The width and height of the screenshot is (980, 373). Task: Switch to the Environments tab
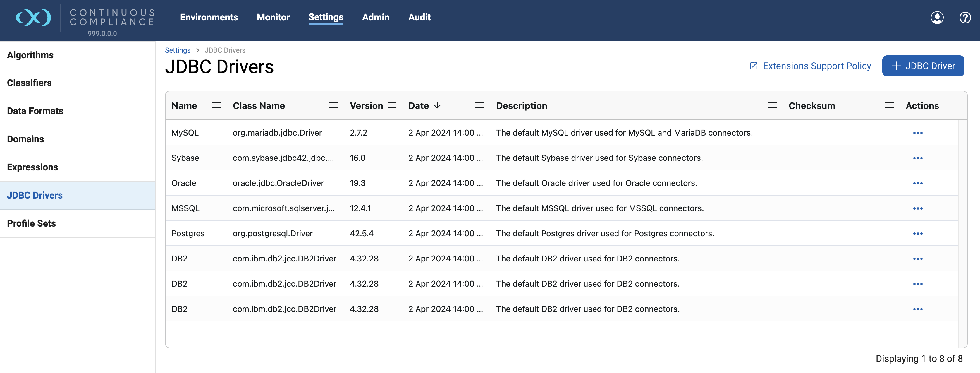(x=209, y=17)
